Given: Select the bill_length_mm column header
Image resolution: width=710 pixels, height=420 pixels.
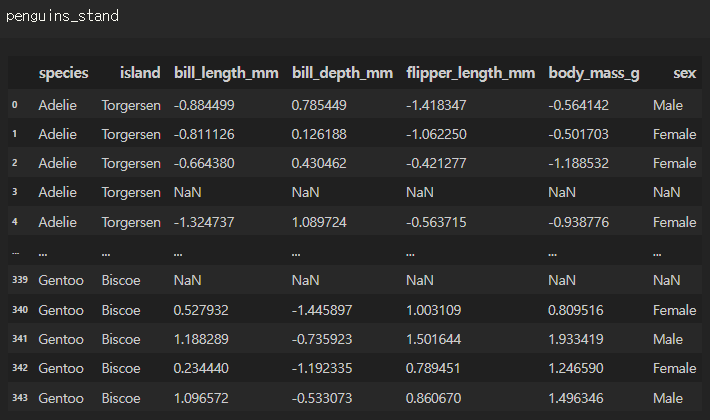Looking at the screenshot, I should pos(226,73).
